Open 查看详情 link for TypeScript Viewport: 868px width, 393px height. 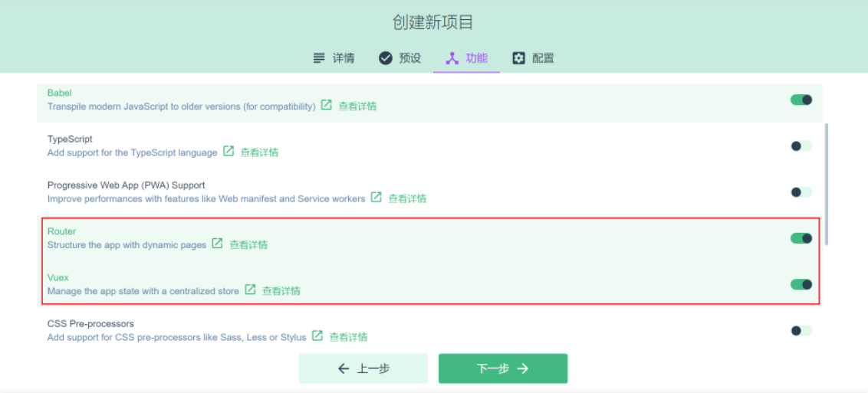259,152
